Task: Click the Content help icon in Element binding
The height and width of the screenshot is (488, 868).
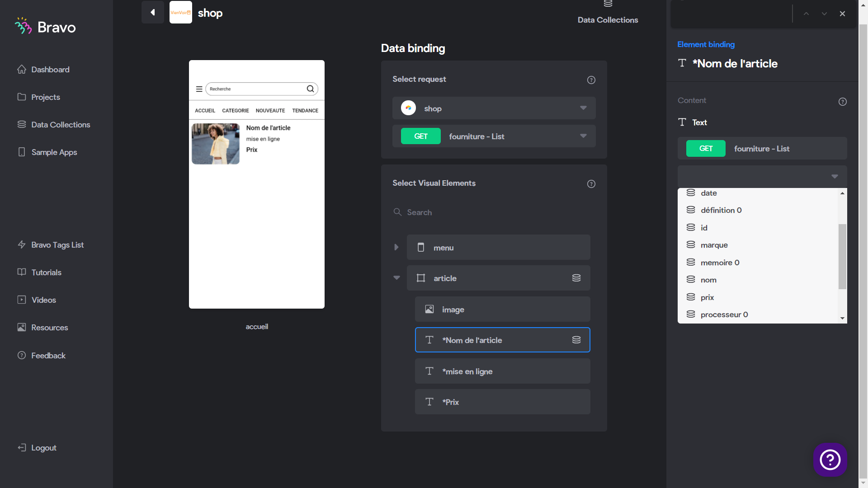Action: click(842, 102)
